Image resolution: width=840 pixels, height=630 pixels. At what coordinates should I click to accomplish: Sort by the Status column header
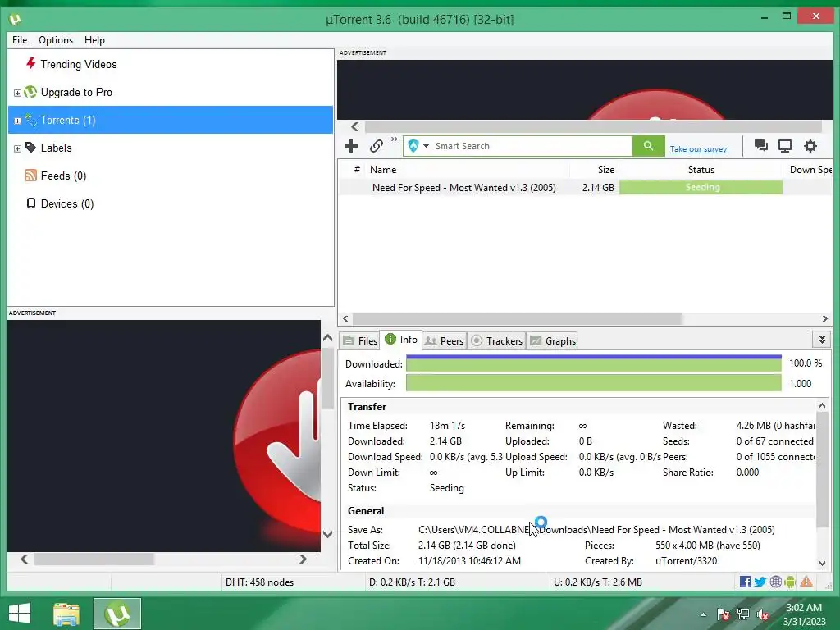coord(701,169)
